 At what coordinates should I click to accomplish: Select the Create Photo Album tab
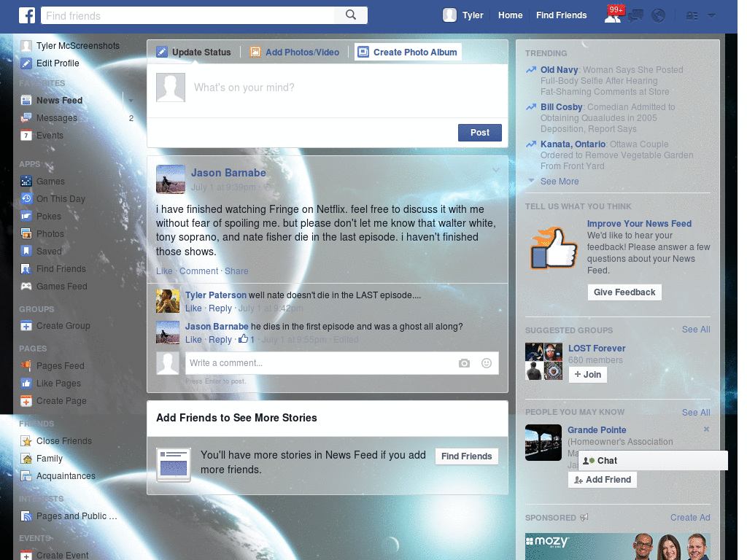(408, 52)
